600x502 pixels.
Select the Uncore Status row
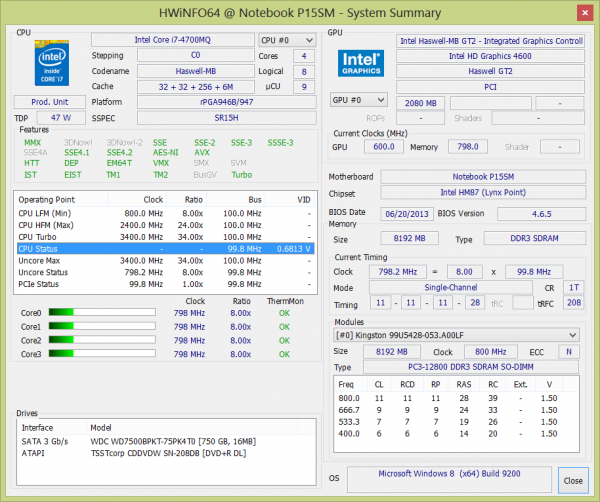(166, 272)
